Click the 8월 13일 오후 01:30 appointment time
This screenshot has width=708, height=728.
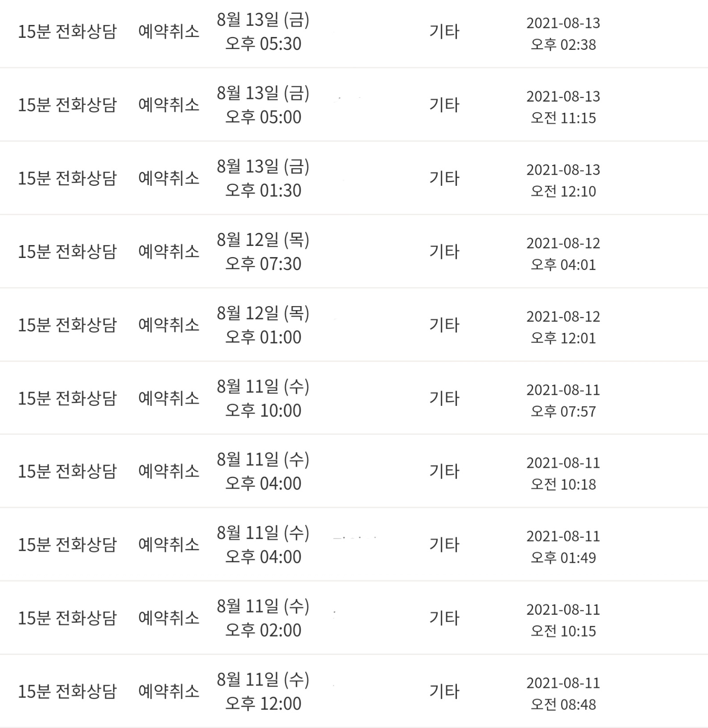(263, 179)
